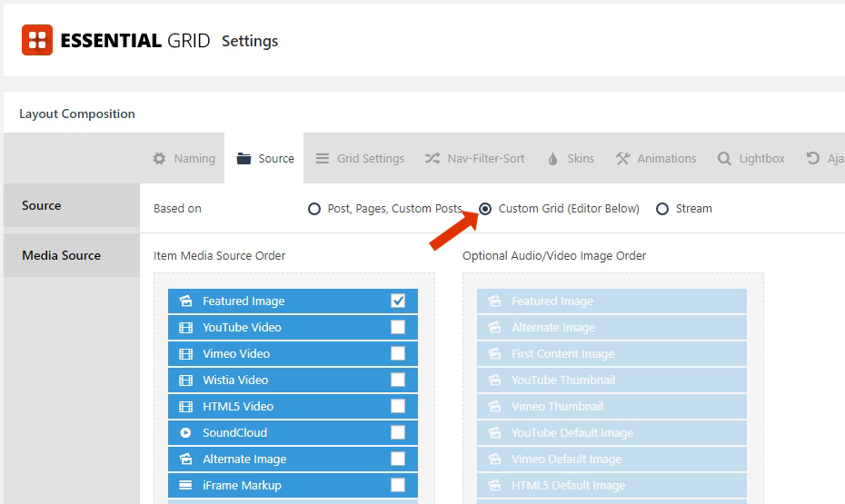Click the Featured Image row icon in Media Source Order

pos(186,301)
